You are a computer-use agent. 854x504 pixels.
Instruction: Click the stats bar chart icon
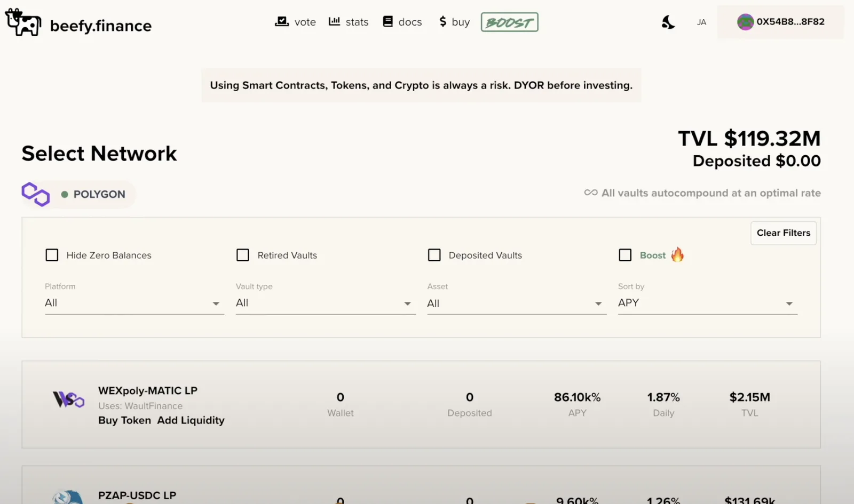[x=334, y=21]
